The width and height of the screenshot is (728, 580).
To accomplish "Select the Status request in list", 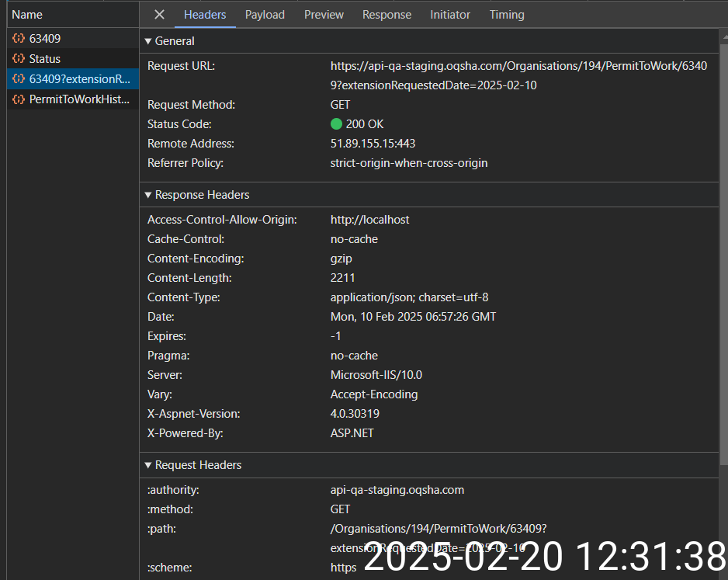I will (x=45, y=58).
